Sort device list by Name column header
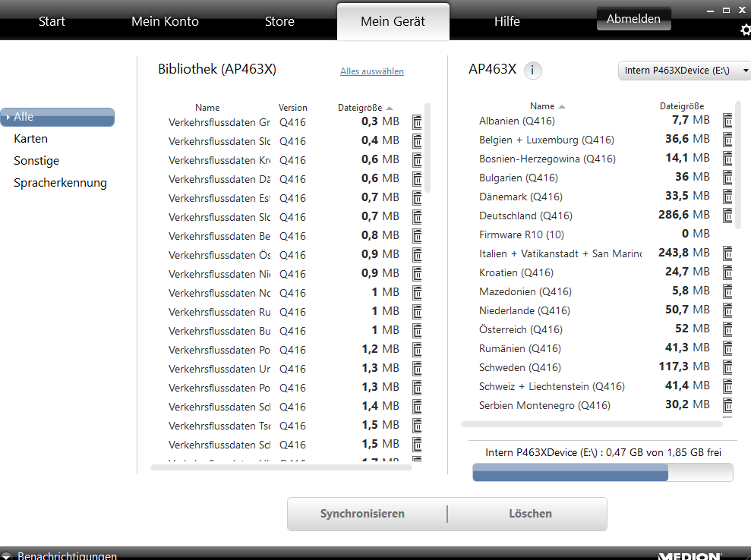Screen dimensions: 751x560 point(542,106)
